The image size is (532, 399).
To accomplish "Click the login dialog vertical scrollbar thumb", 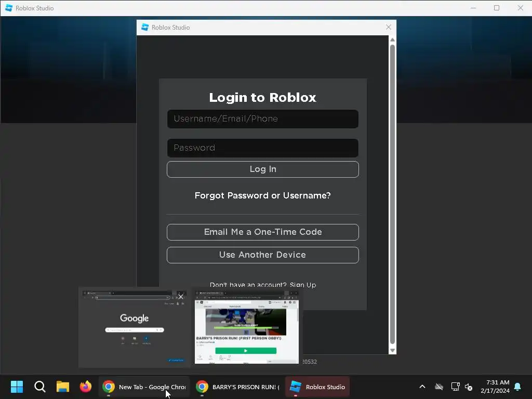I will [393, 194].
